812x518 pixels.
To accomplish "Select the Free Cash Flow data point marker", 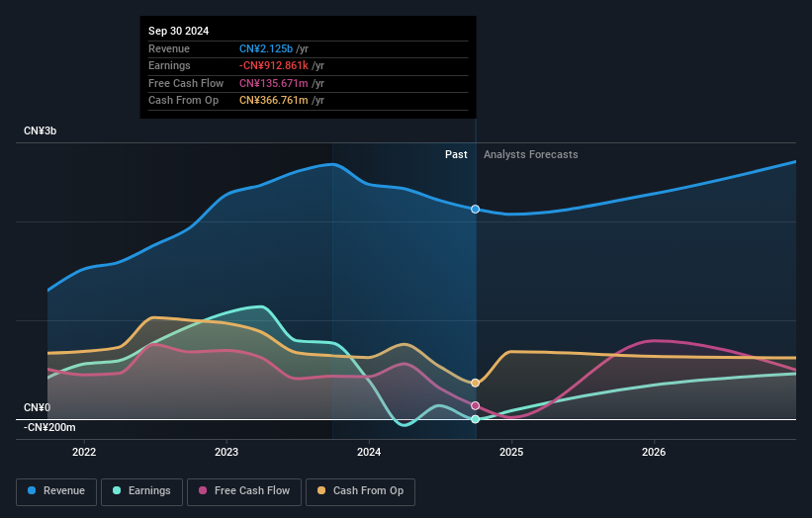I will click(x=476, y=405).
